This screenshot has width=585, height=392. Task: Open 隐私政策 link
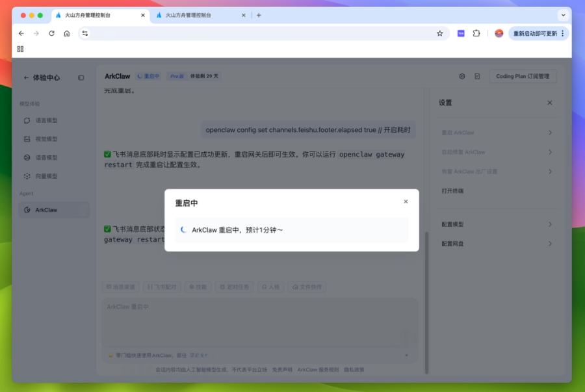[x=354, y=370]
